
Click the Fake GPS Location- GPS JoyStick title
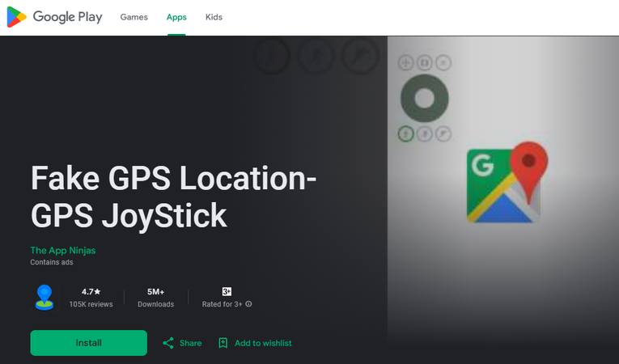point(173,197)
